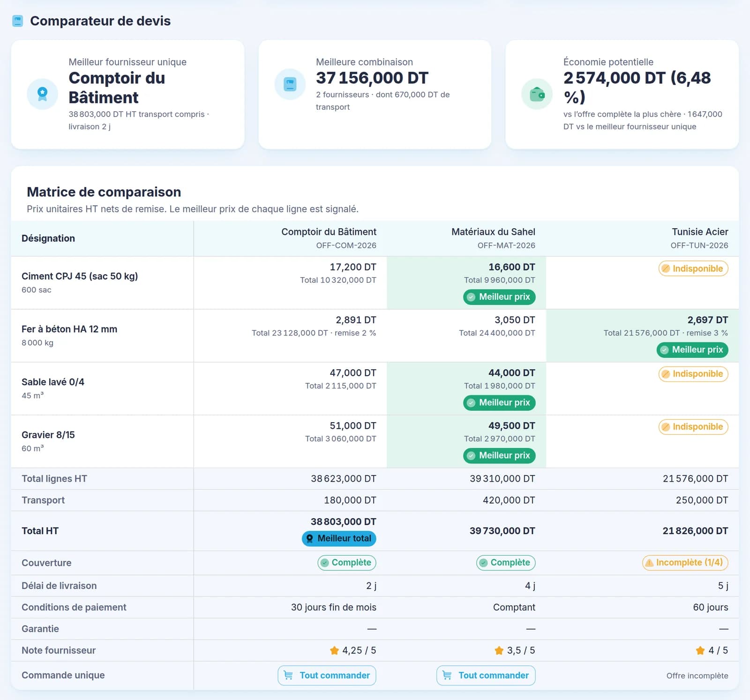750x700 pixels.
Task: Click the award icon in Meilleur total badge
Action: (310, 539)
